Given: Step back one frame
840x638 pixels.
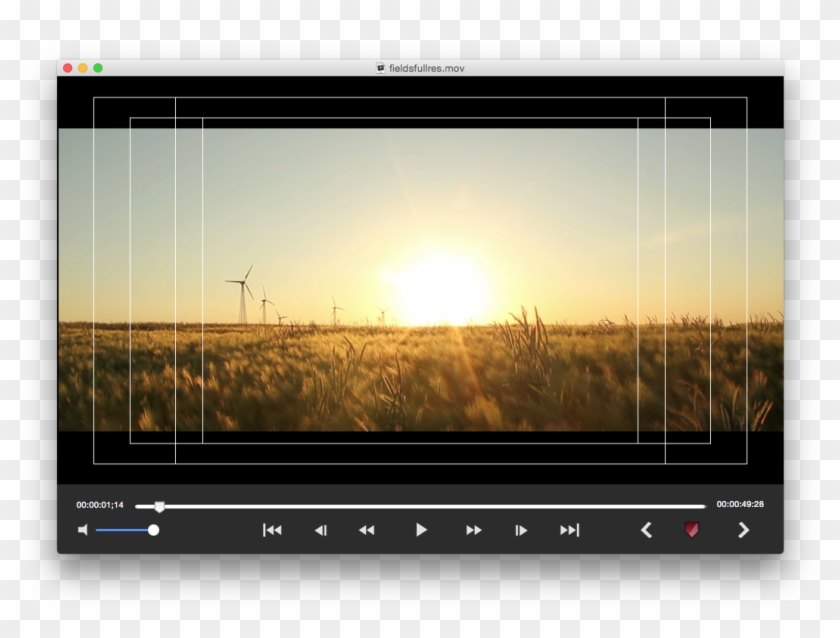Looking at the screenshot, I should [320, 530].
